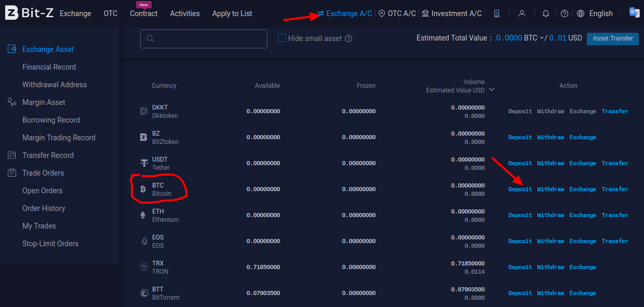This screenshot has width=644, height=307.
Task: Click the help question mark icon in header
Action: pos(565,14)
